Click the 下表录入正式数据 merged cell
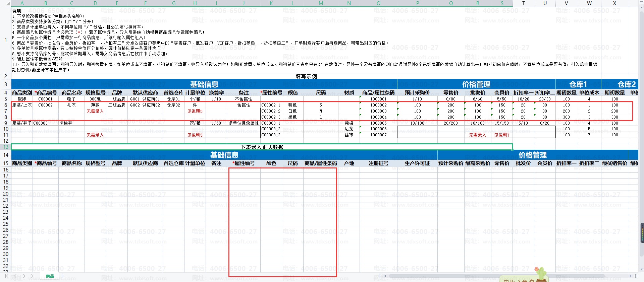This screenshot has width=644, height=282. [262, 147]
